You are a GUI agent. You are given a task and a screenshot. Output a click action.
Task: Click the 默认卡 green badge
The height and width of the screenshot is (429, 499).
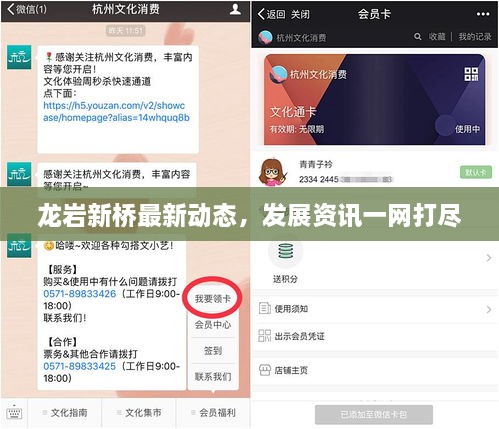point(476,172)
